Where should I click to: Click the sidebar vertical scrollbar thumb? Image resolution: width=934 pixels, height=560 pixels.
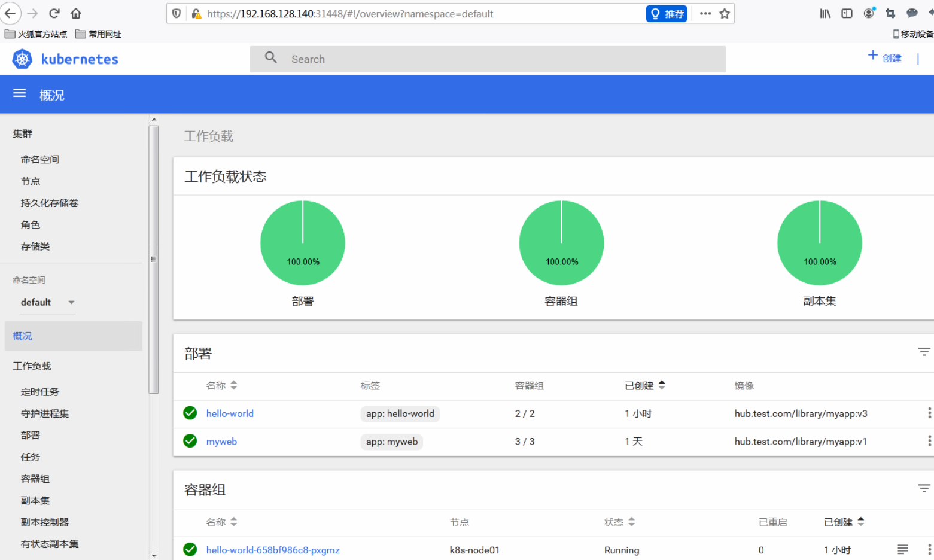click(154, 260)
